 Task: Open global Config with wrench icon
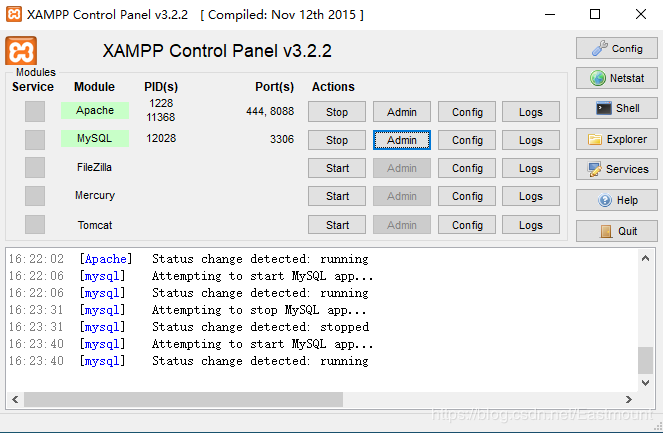(616, 48)
